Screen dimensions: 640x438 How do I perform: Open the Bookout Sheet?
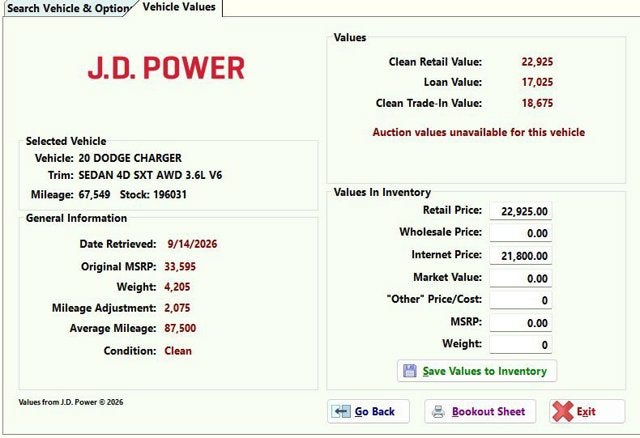480,411
